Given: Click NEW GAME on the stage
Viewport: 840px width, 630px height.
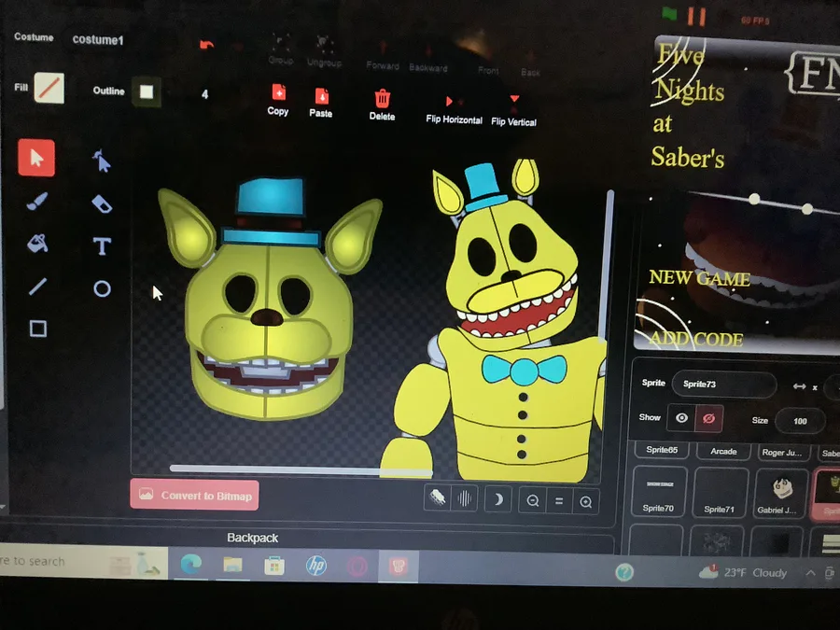Looking at the screenshot, I should point(700,278).
